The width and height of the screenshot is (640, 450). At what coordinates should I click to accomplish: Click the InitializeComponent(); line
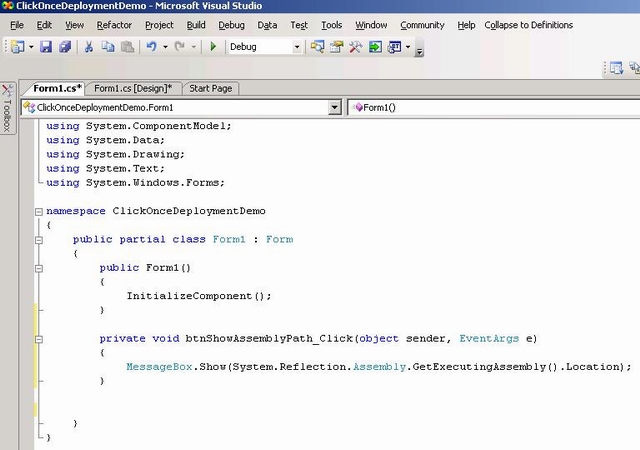click(x=199, y=296)
